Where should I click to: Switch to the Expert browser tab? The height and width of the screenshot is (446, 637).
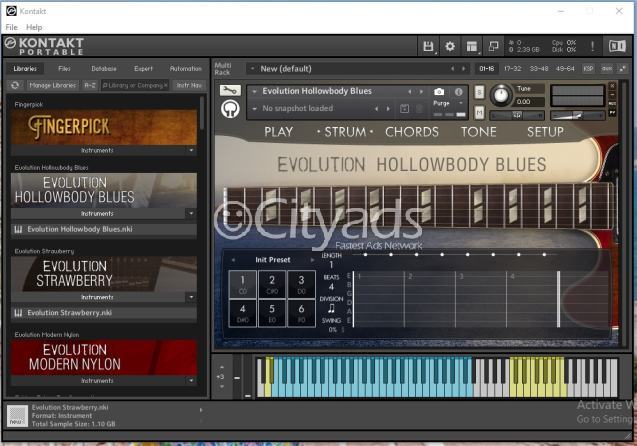pyautogui.click(x=143, y=69)
